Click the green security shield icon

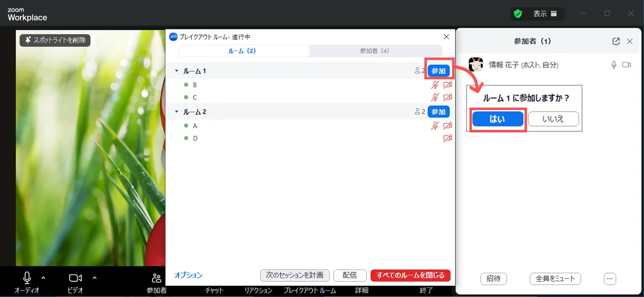click(518, 14)
